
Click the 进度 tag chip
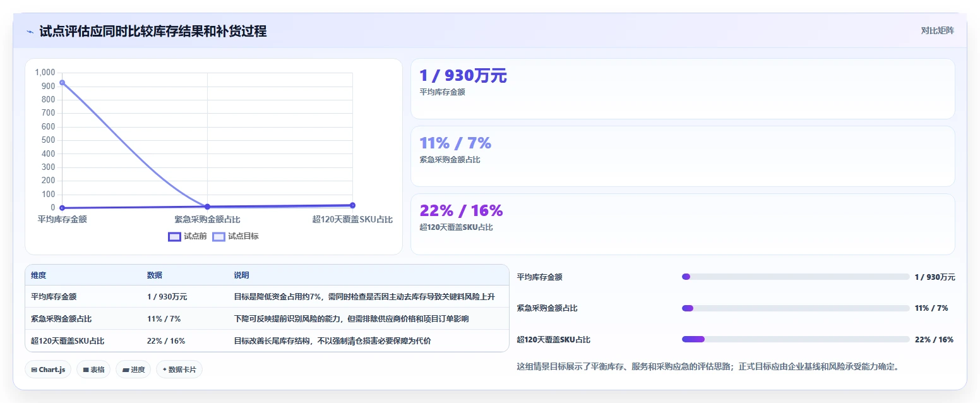(133, 370)
